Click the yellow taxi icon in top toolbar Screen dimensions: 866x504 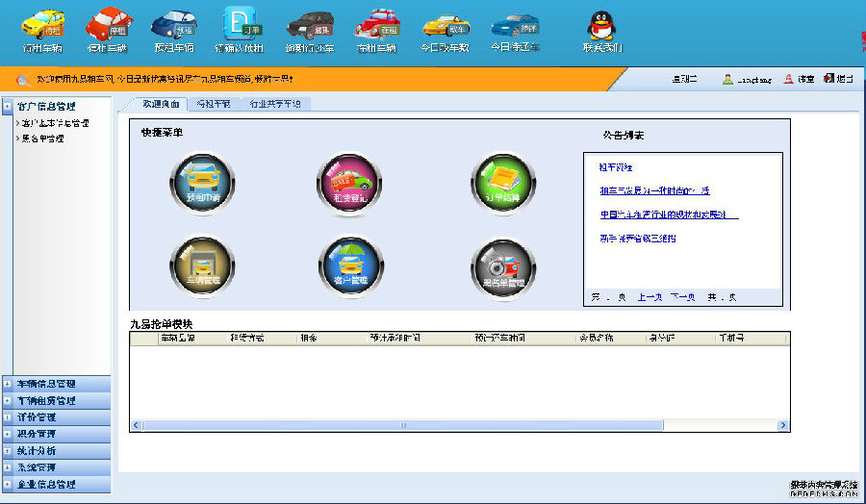pos(43,26)
